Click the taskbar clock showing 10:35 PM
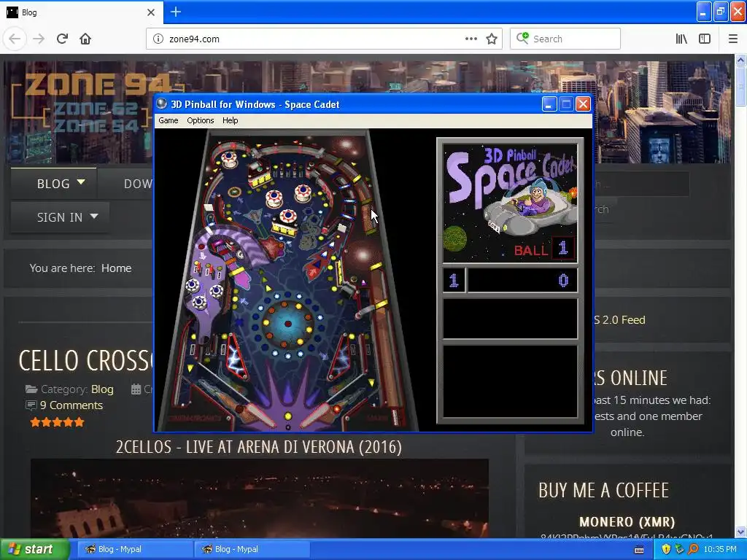 pos(720,550)
